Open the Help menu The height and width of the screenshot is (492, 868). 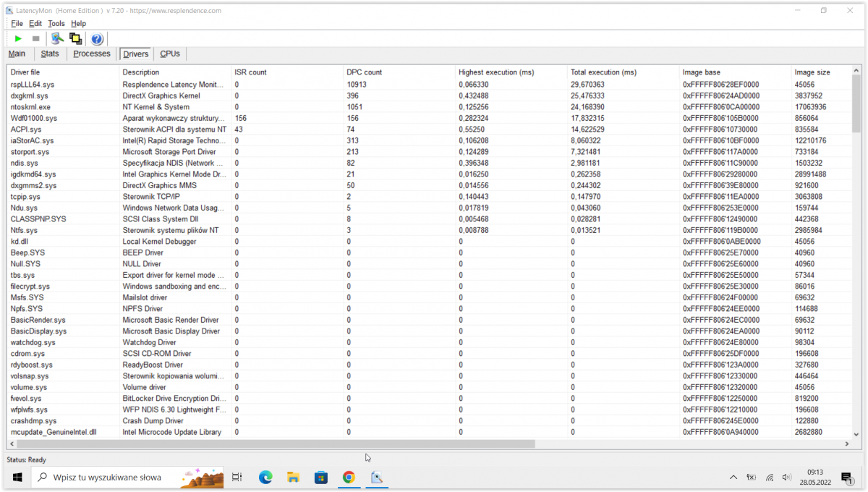(x=79, y=24)
